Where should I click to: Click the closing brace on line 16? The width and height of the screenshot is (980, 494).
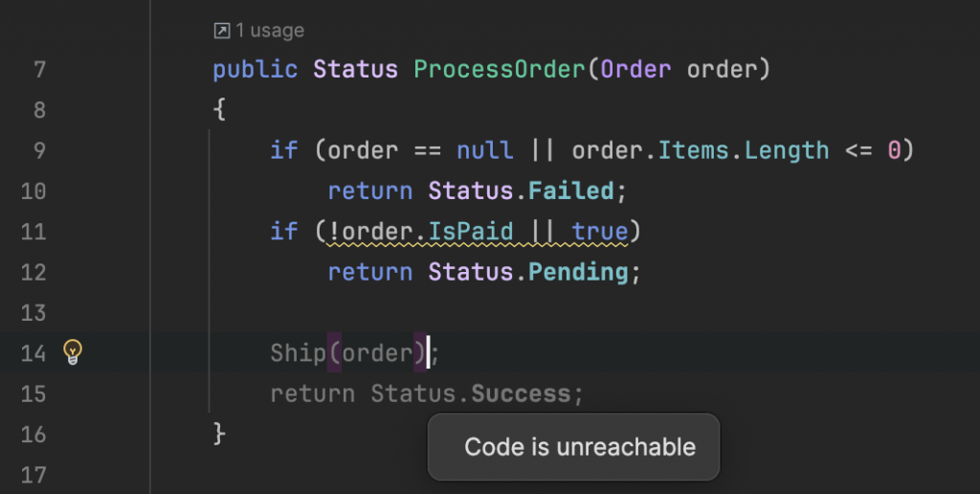tap(219, 434)
